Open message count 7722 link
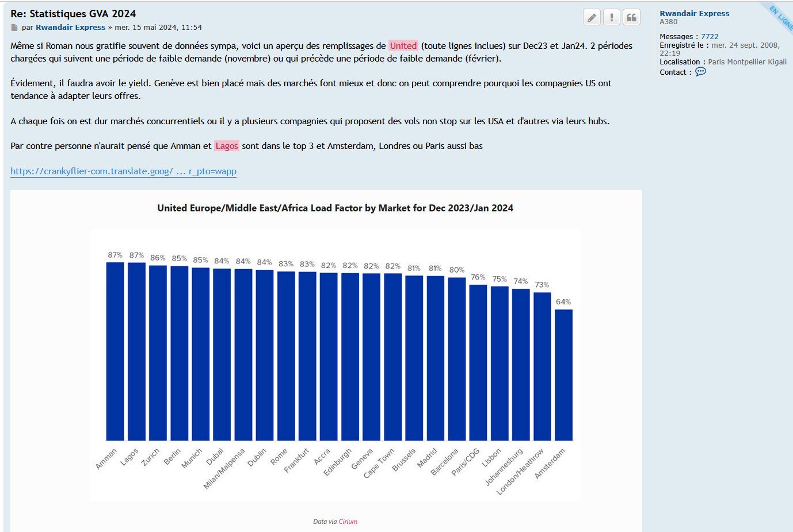Image resolution: width=793 pixels, height=532 pixels. (710, 36)
